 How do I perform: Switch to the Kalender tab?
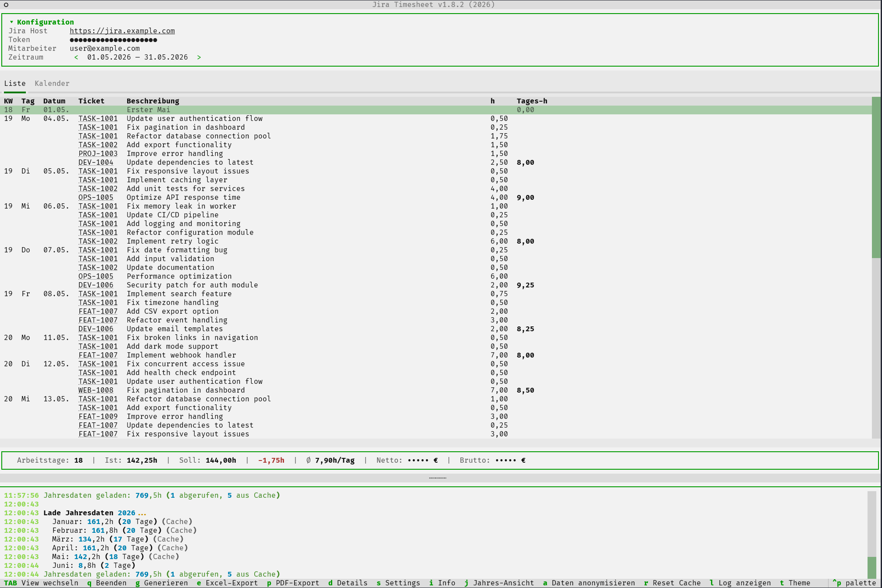coord(52,83)
